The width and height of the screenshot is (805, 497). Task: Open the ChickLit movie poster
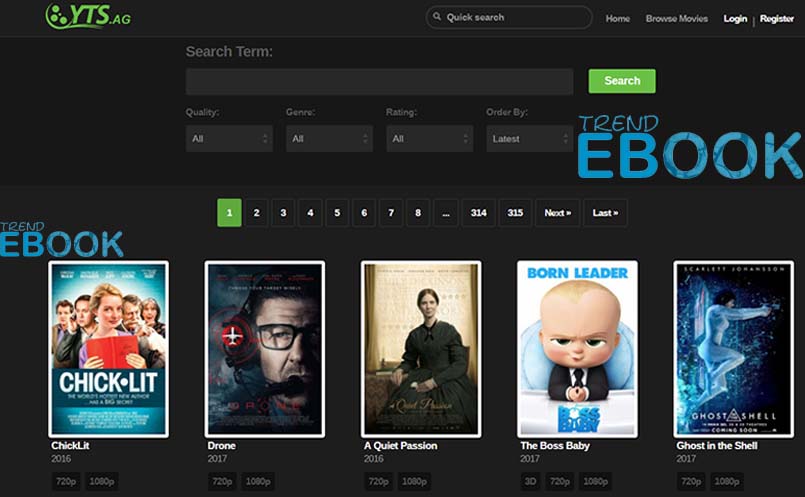[108, 349]
